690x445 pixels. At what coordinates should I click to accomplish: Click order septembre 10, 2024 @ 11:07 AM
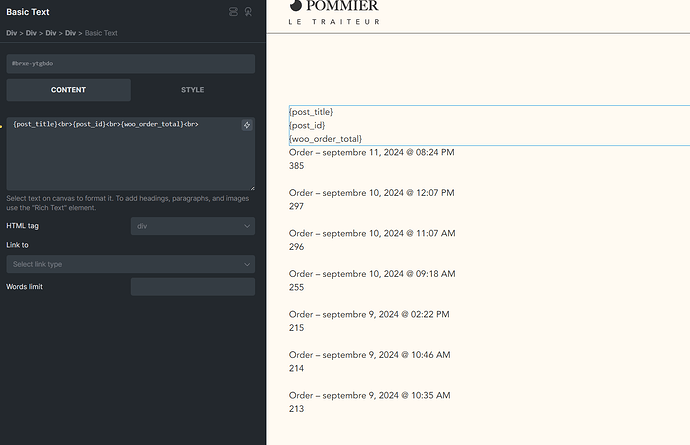pyautogui.click(x=372, y=233)
